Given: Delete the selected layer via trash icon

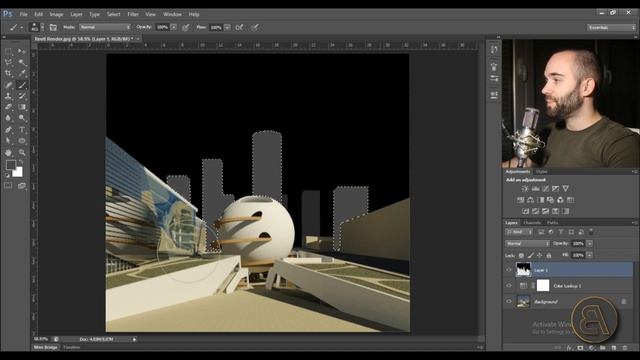Looking at the screenshot, I should tap(625, 348).
